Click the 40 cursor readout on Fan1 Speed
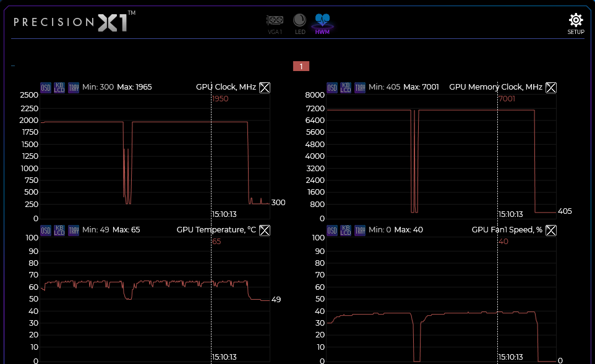 click(x=503, y=242)
